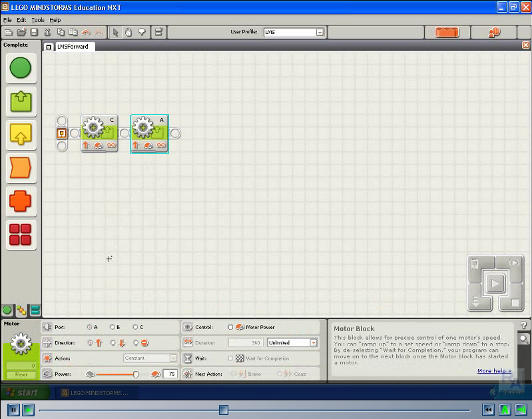
Task: Open the red Advanced palette squares
Action: pyautogui.click(x=21, y=234)
